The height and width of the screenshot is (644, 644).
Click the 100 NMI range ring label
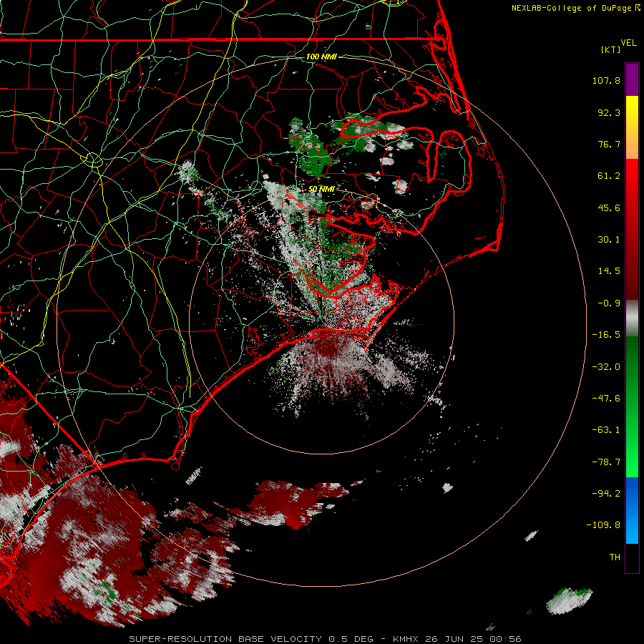point(321,57)
